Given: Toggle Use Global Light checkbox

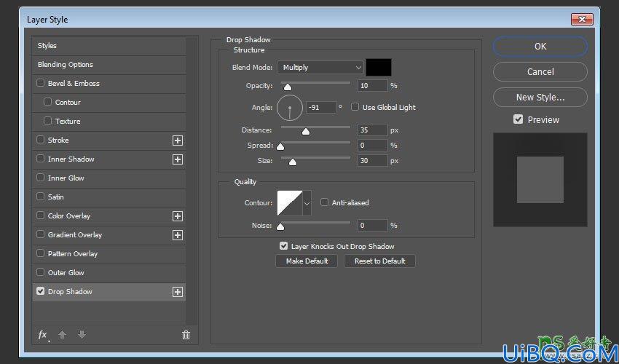Looking at the screenshot, I should point(355,107).
